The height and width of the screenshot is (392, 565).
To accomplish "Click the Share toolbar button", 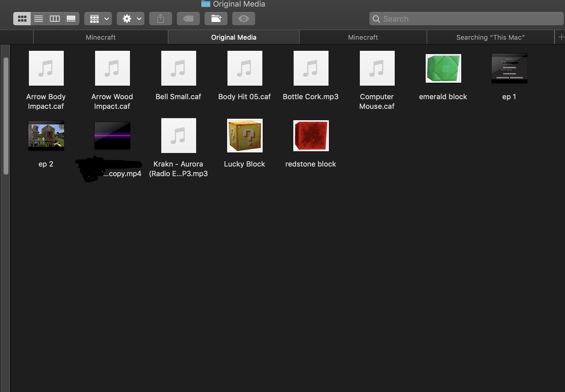I will pyautogui.click(x=161, y=19).
